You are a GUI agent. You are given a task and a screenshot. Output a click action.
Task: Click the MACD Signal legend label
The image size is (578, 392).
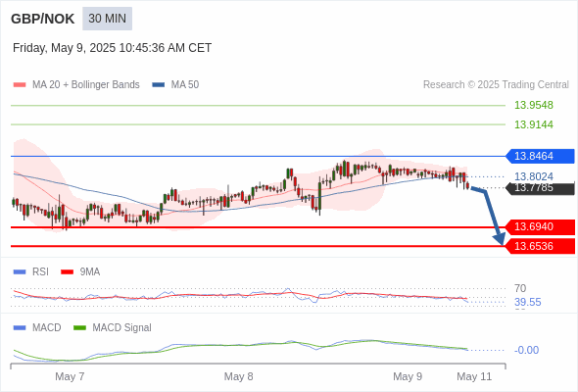[x=122, y=328]
